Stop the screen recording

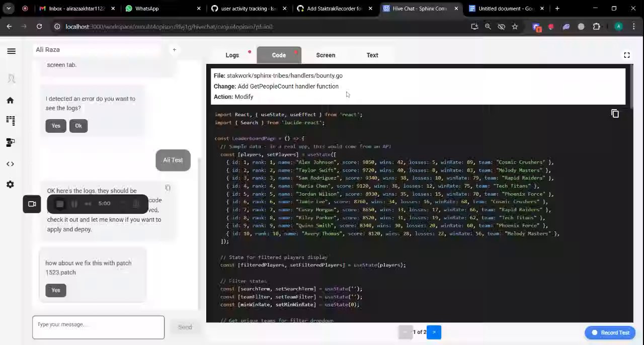coord(60,204)
